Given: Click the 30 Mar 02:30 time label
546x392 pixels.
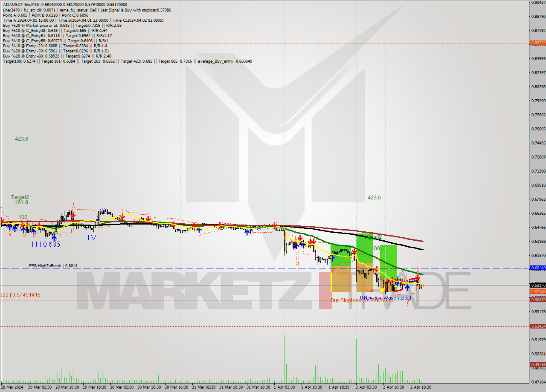Looking at the screenshot, I should click(x=122, y=387).
